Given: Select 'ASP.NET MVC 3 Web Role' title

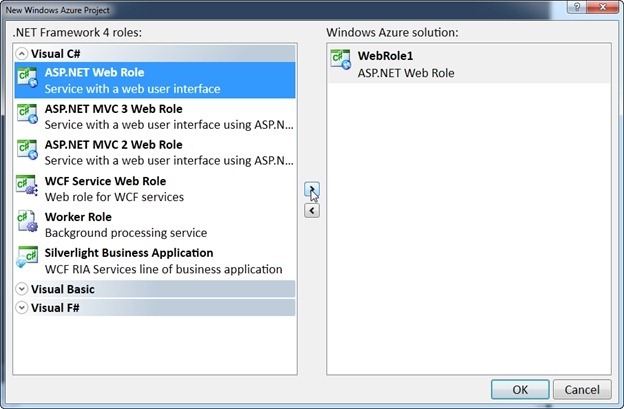Looking at the screenshot, I should (113, 109).
